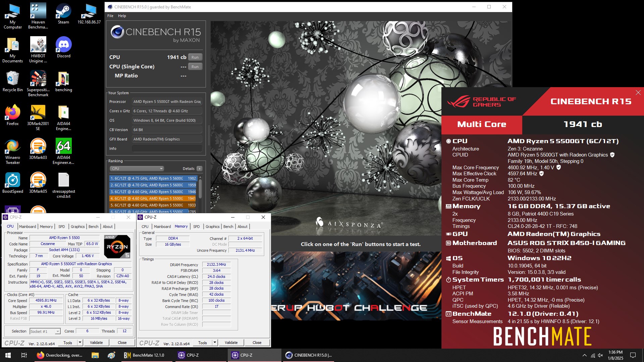Image resolution: width=644 pixels, height=362 pixels.
Task: Open Socket #1 selection dropdown
Action: click(x=45, y=331)
